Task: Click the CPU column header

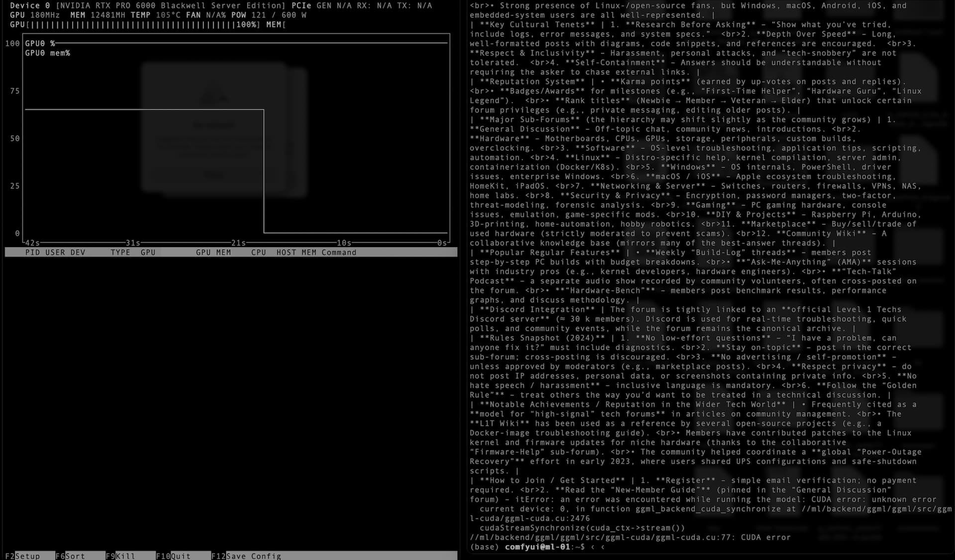Action: pos(258,253)
